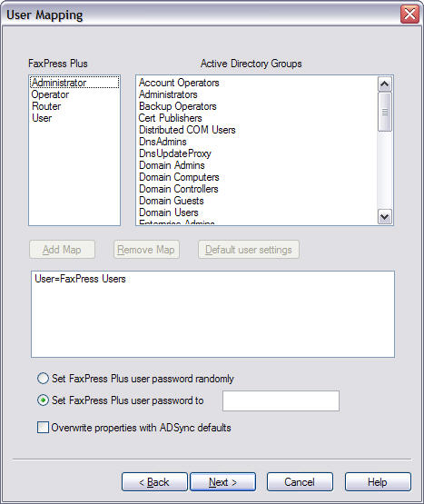Select User=FaxPress Users mapping entry
Screen dimensions: 424x504
pyautogui.click(x=80, y=279)
